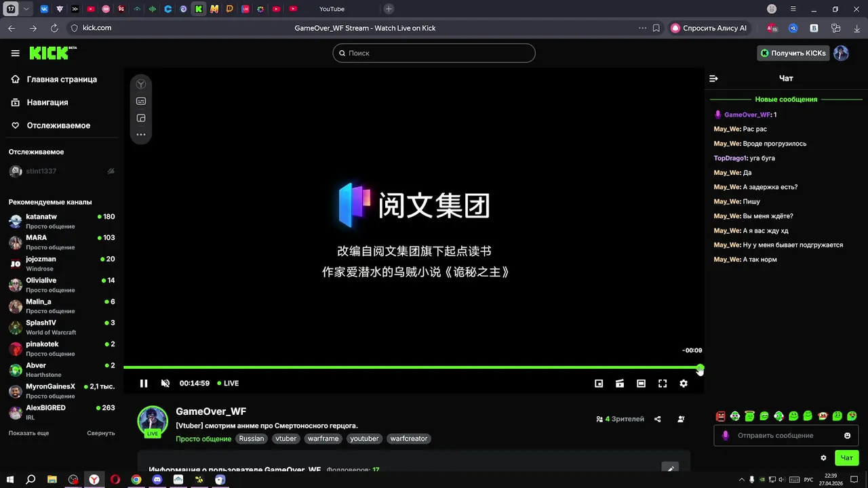Click Yandex assistant overlay icon on video
Screen dimensions: 868x488
coord(141,84)
